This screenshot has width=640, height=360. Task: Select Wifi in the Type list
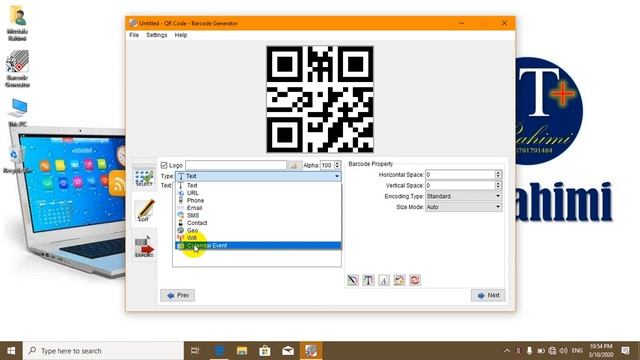click(x=257, y=238)
